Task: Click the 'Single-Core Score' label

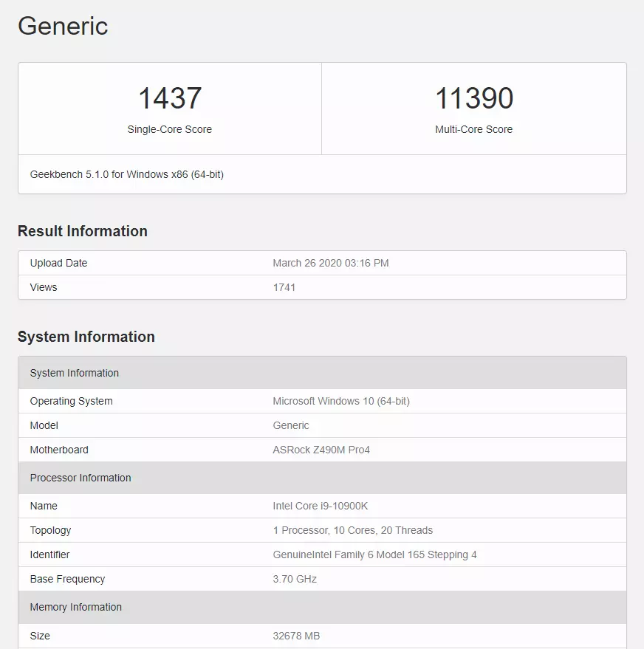Action: (170, 129)
